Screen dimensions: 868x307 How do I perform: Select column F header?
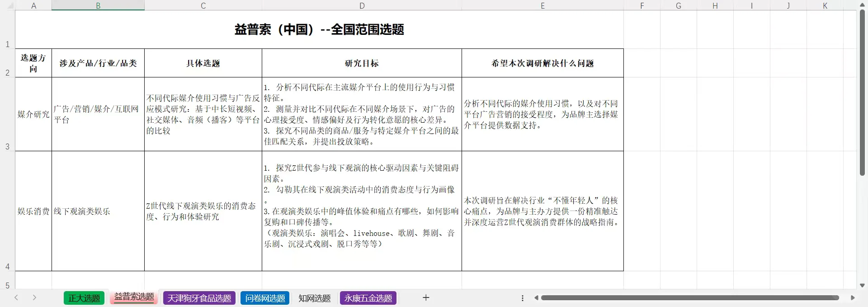click(642, 5)
